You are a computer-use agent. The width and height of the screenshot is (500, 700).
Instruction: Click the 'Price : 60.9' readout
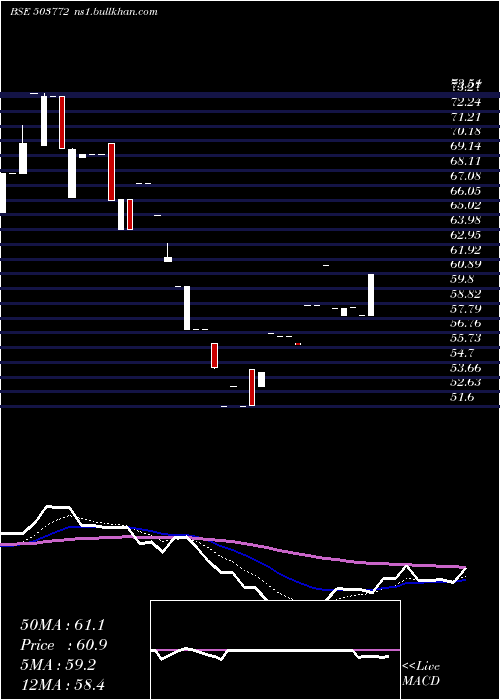pyautogui.click(x=64, y=645)
